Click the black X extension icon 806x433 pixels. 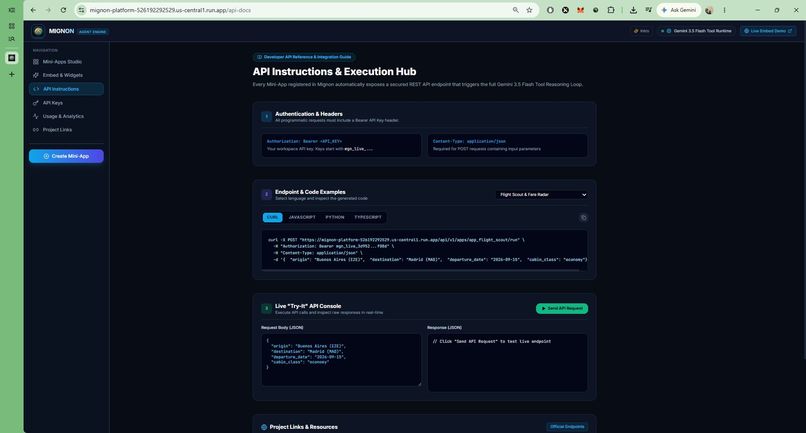565,10
